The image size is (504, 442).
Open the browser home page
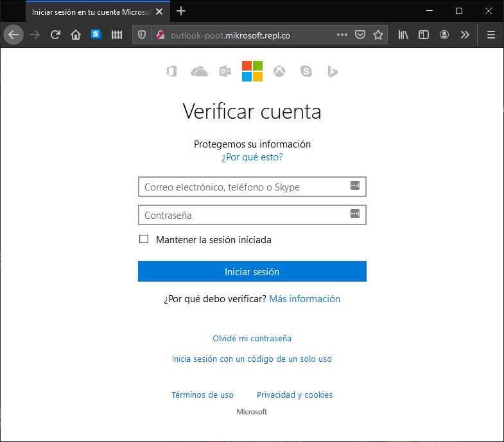coord(76,35)
